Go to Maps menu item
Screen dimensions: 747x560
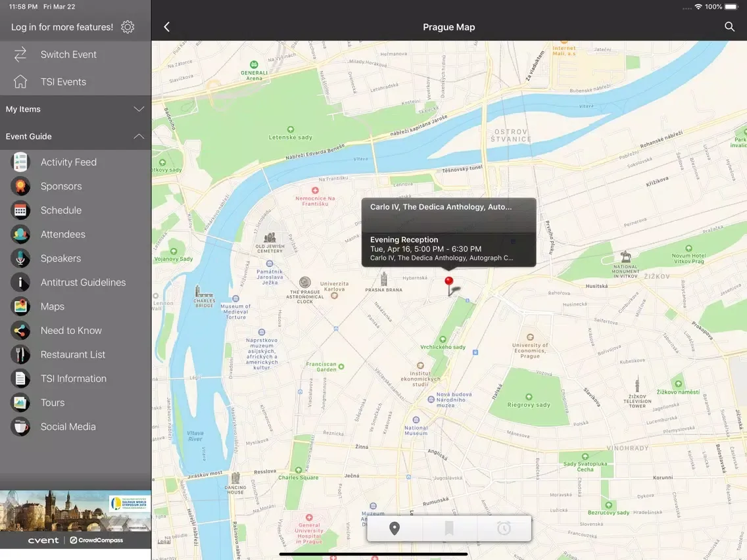(x=76, y=307)
